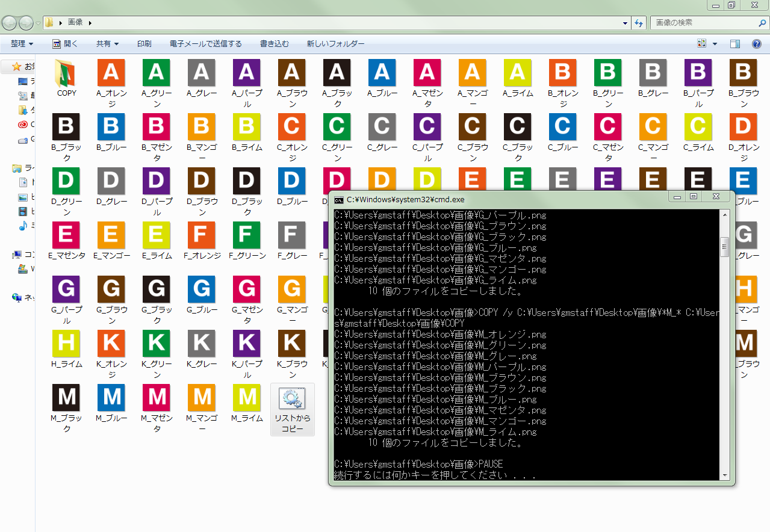
Task: Click the 画像の検索 search field
Action: click(703, 23)
